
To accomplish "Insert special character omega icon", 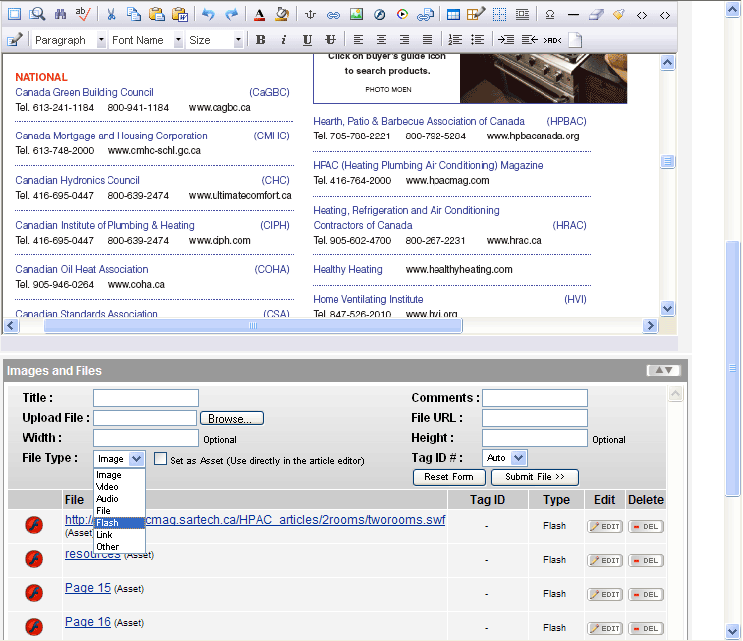I will [550, 15].
